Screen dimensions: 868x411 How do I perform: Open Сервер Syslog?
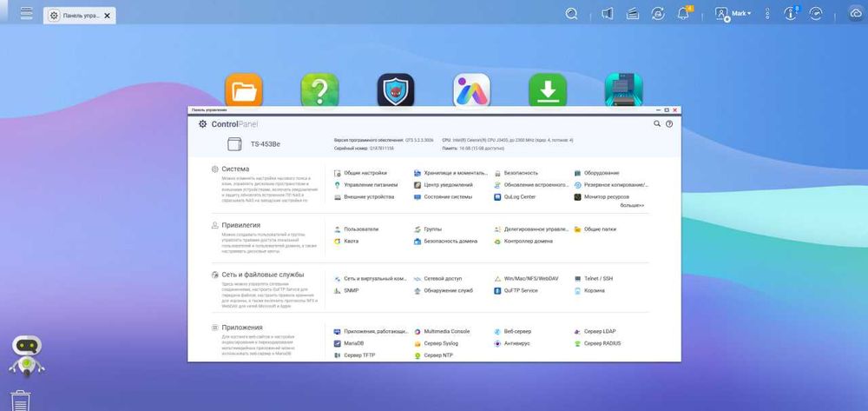[x=437, y=343]
